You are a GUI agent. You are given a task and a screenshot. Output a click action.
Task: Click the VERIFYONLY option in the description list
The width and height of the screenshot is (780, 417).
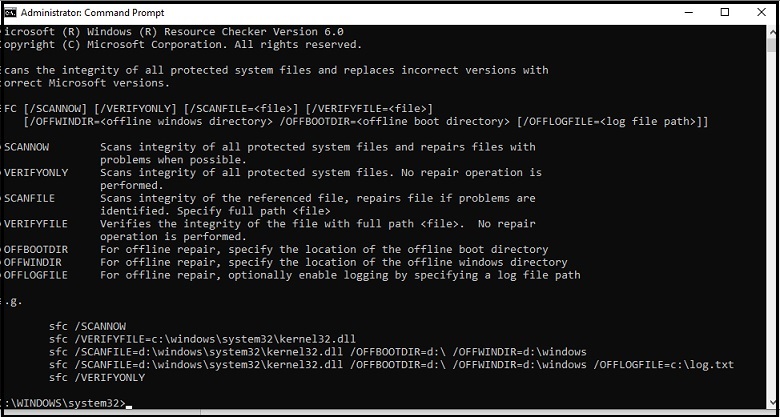tap(36, 173)
